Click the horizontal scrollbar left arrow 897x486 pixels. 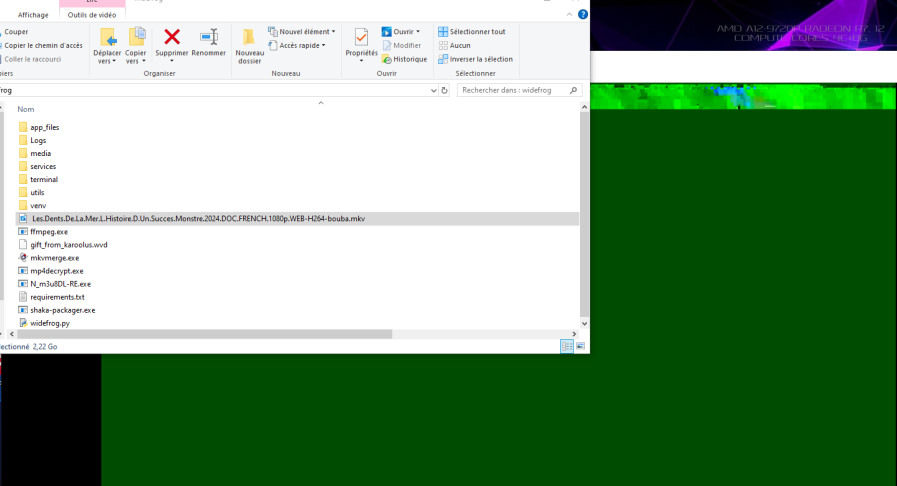coord(12,334)
